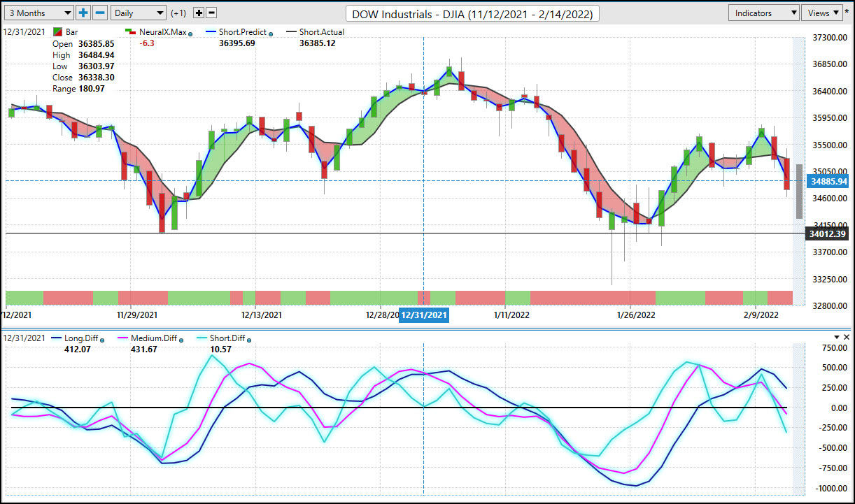The image size is (855, 504).
Task: Click the High value 36484.94
Action: (97, 55)
